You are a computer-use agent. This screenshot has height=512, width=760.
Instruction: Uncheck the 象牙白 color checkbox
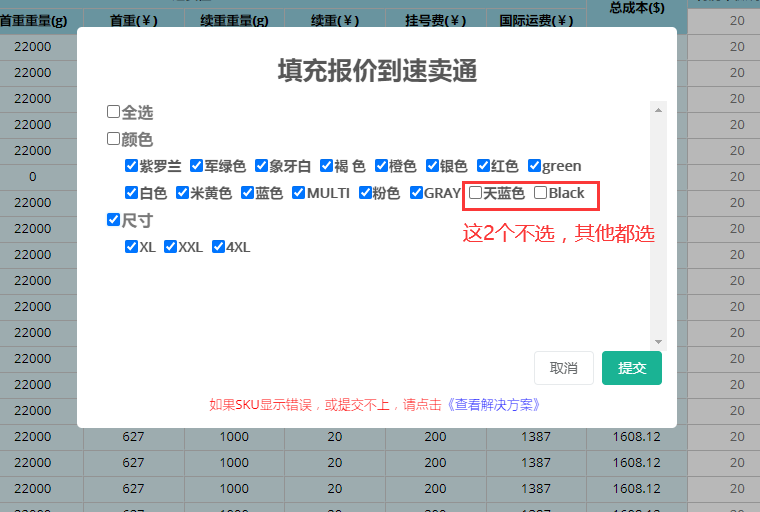pyautogui.click(x=261, y=166)
